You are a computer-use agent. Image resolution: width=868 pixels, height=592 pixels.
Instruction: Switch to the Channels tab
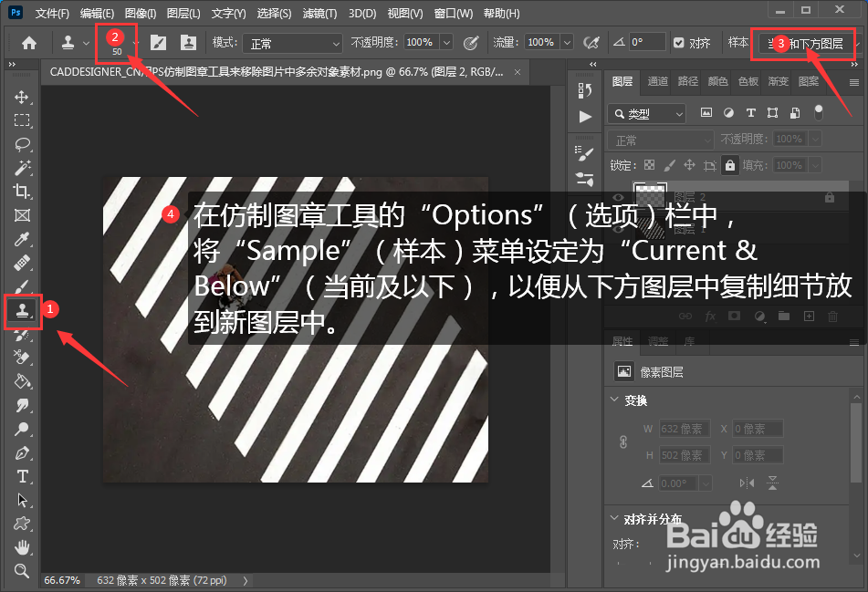click(658, 81)
